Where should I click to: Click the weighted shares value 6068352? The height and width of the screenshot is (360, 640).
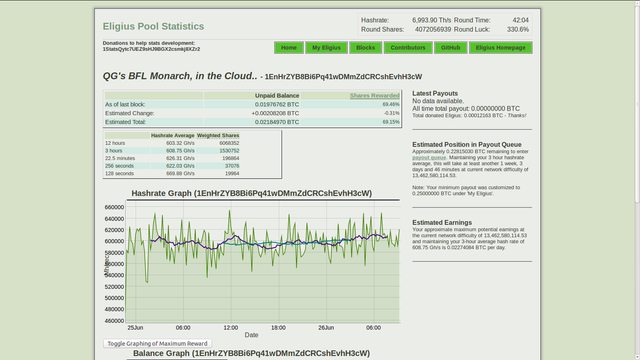229,143
